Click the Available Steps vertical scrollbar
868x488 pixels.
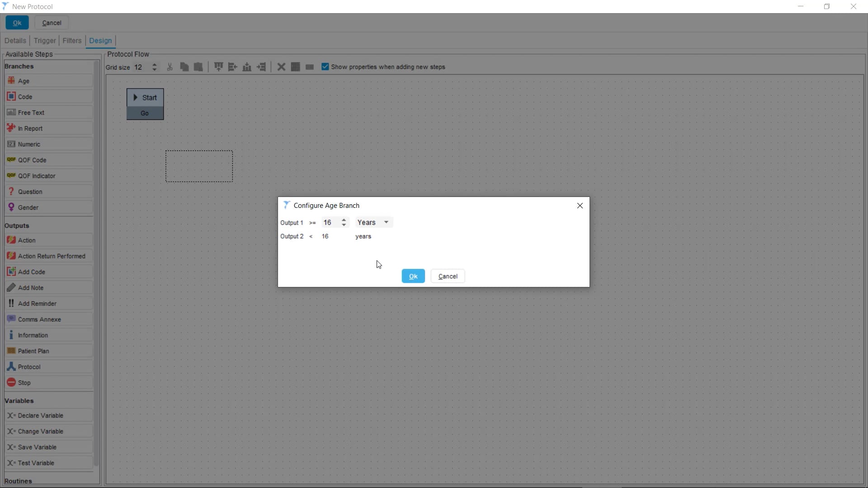96,264
